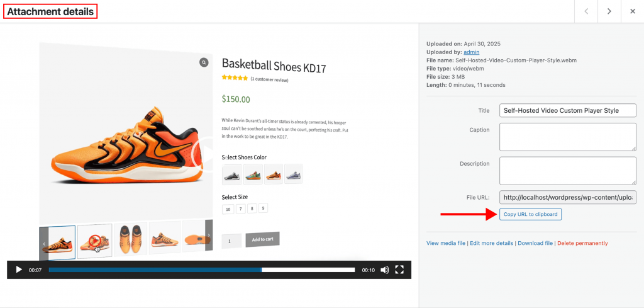Click the Title input field

[x=568, y=111]
